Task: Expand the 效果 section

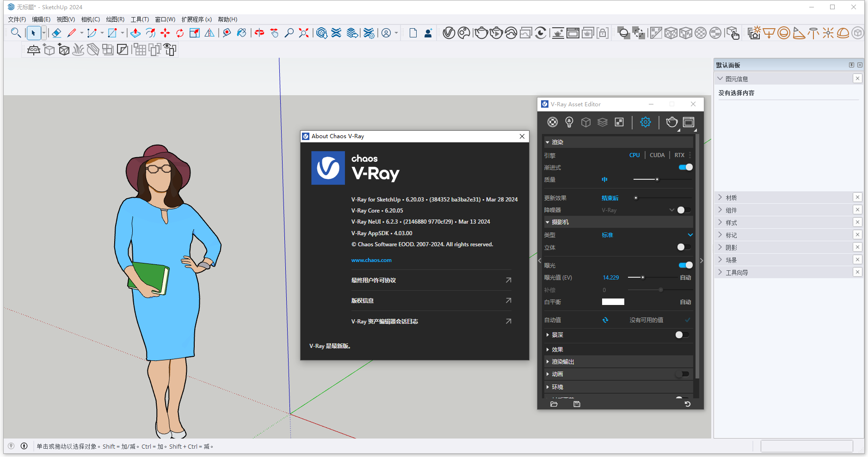Action: point(618,349)
